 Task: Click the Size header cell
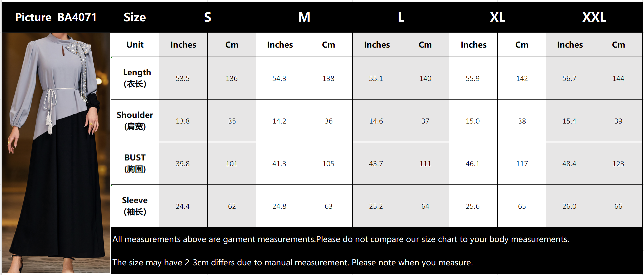coord(135,17)
